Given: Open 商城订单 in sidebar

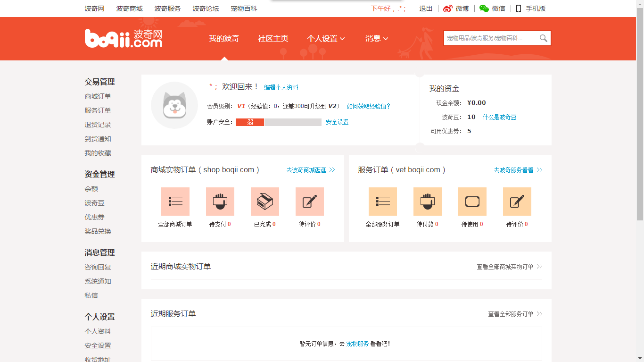Looking at the screenshot, I should tap(98, 96).
